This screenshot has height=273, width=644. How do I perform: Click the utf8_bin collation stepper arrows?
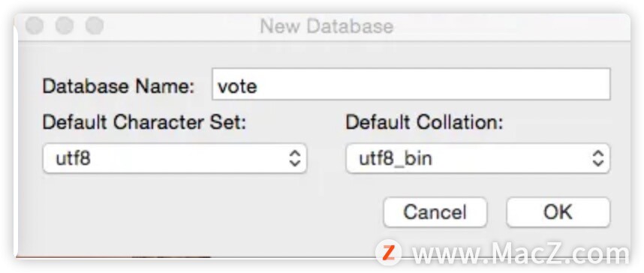(598, 158)
